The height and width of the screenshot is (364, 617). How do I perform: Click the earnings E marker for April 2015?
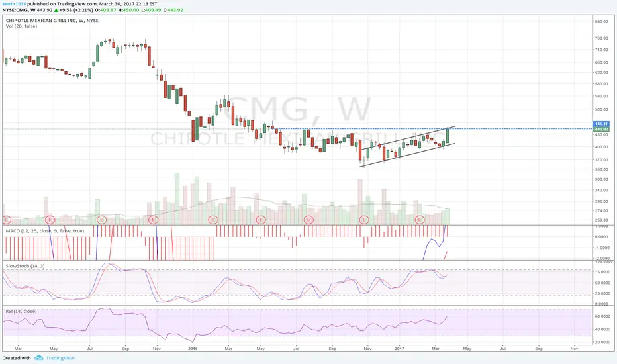point(50,220)
